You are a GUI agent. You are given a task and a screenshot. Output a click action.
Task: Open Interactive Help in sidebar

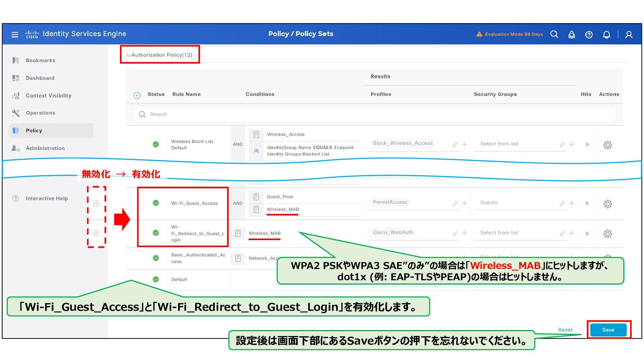pos(46,198)
